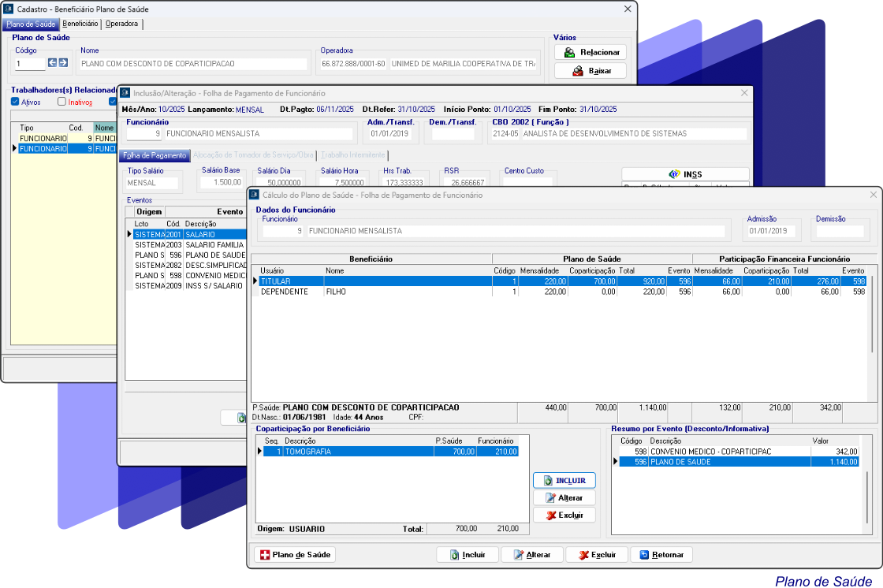Click INCLUIR in coparticipação section
The width and height of the screenshot is (883, 588).
click(x=564, y=480)
